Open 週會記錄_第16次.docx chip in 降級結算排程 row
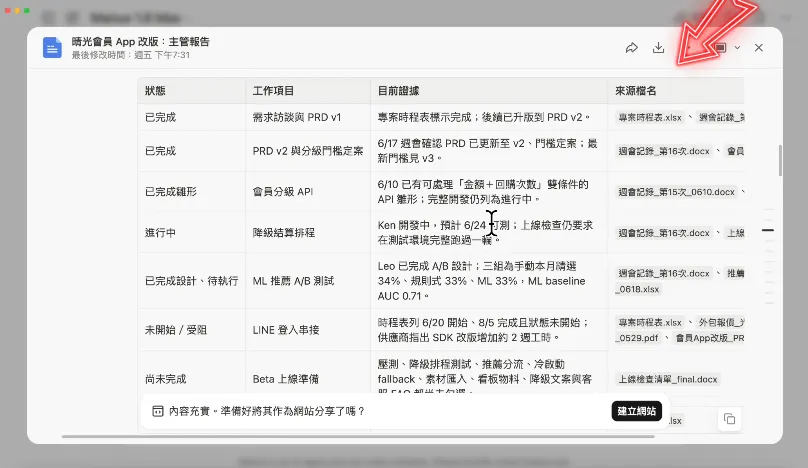The height and width of the screenshot is (468, 808). (664, 233)
